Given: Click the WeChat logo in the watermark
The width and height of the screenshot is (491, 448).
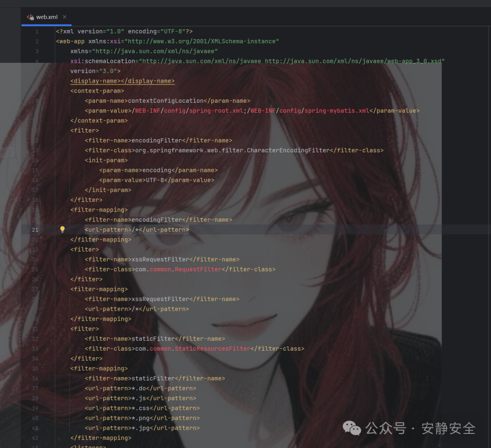Looking at the screenshot, I should pyautogui.click(x=351, y=428).
